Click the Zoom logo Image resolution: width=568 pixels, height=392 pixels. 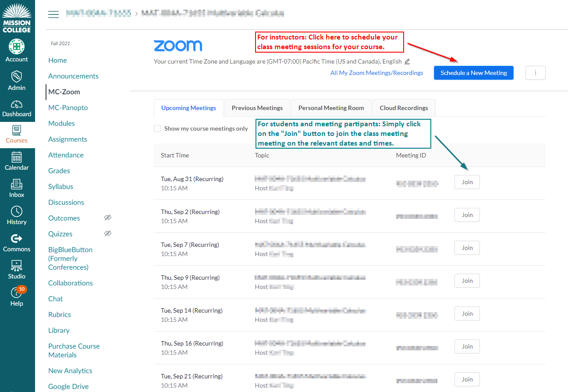pyautogui.click(x=178, y=46)
